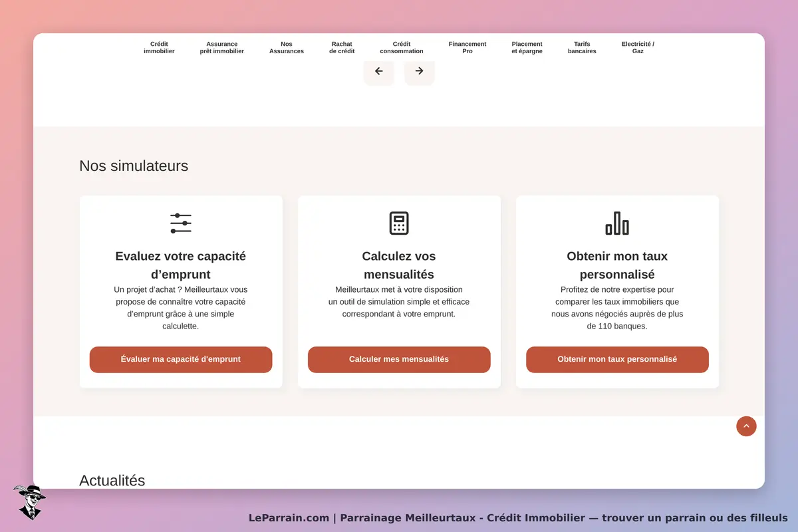This screenshot has height=532, width=798.
Task: Click the description mentioning '110 banques'
Action: 617,308
